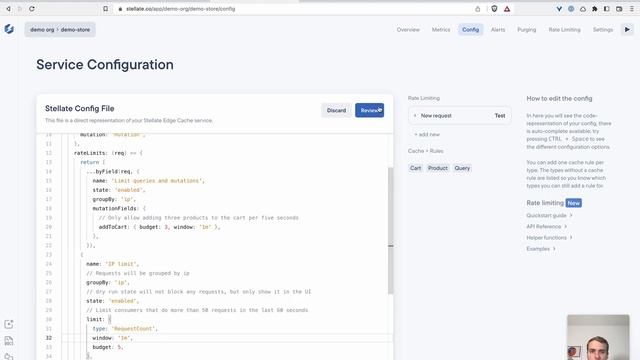Click the bookmark icon in the address bar
The image size is (640, 360).
pyautogui.click(x=106, y=9)
